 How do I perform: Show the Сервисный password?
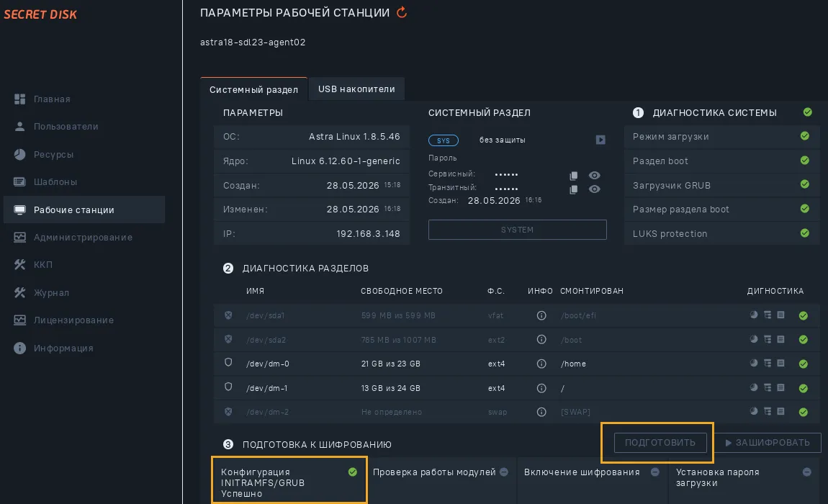pyautogui.click(x=595, y=176)
